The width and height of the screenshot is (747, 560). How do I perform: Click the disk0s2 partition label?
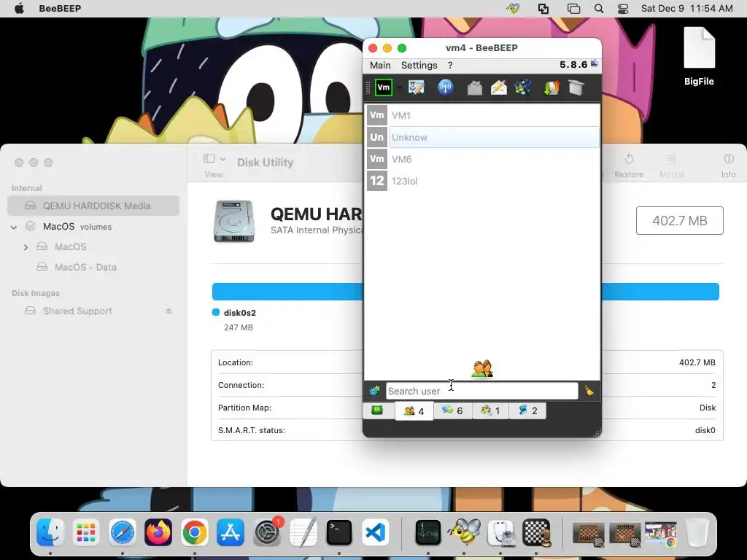239,313
